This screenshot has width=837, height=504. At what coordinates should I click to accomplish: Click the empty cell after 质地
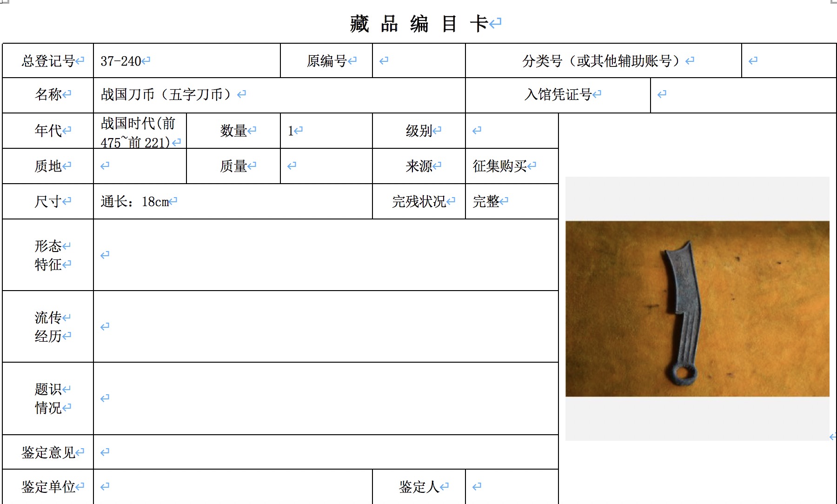[140, 166]
